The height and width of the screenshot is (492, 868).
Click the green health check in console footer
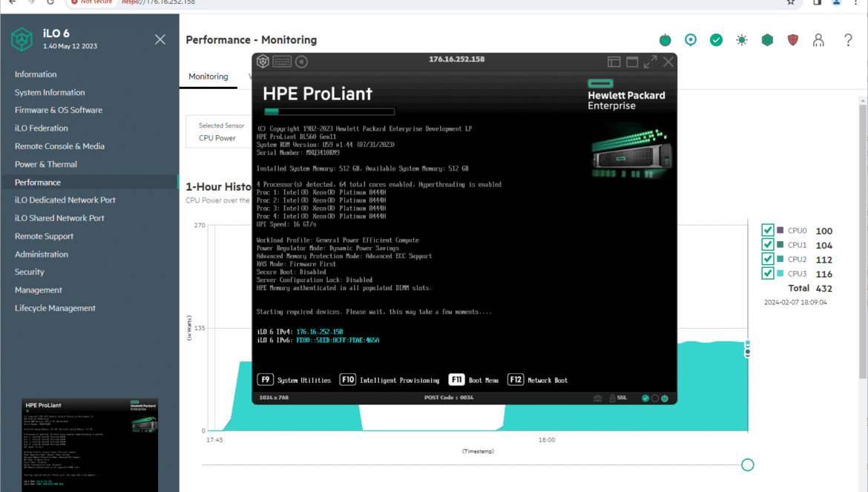[x=645, y=398]
